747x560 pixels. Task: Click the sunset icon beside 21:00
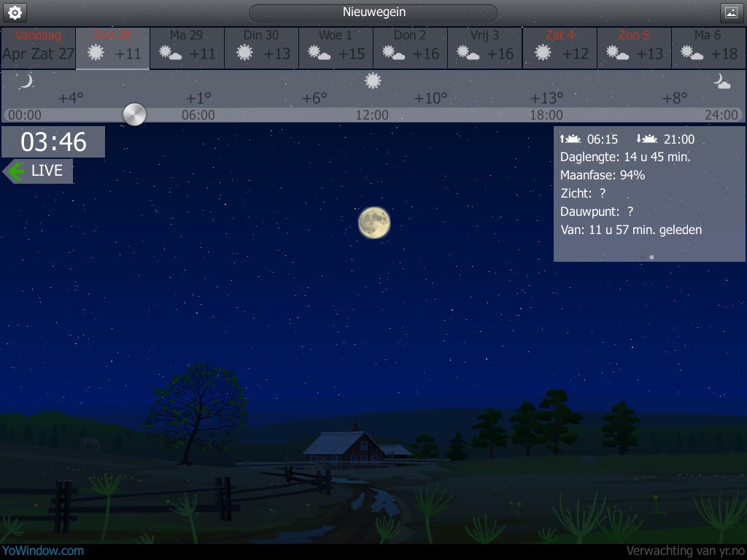click(x=646, y=139)
